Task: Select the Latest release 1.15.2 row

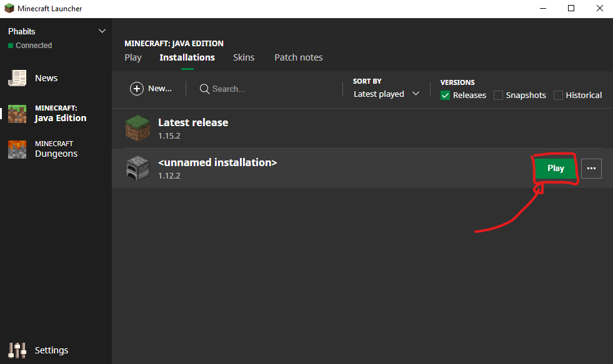Action: tap(362, 129)
